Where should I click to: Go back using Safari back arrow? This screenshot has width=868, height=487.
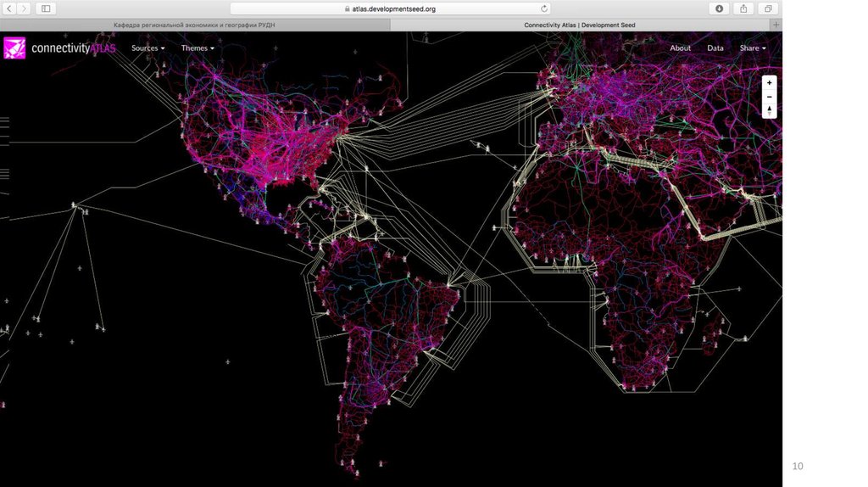point(9,8)
